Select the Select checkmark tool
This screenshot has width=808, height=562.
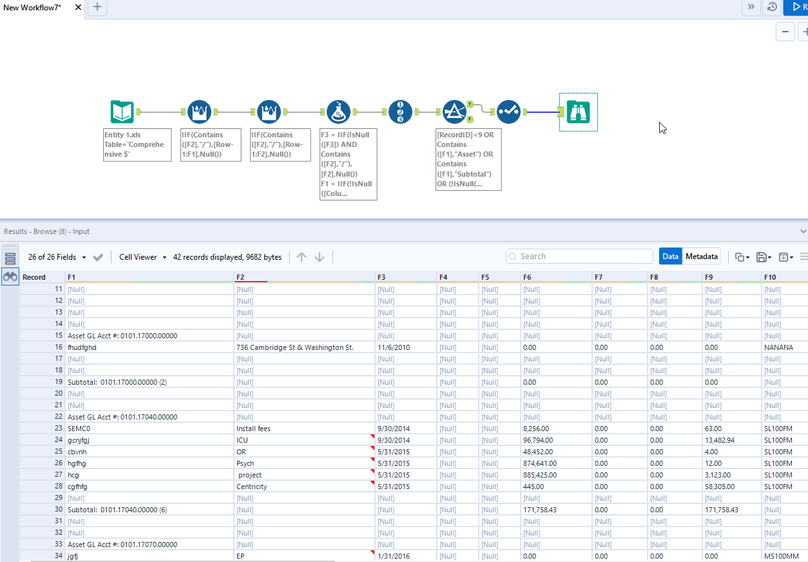tap(509, 112)
